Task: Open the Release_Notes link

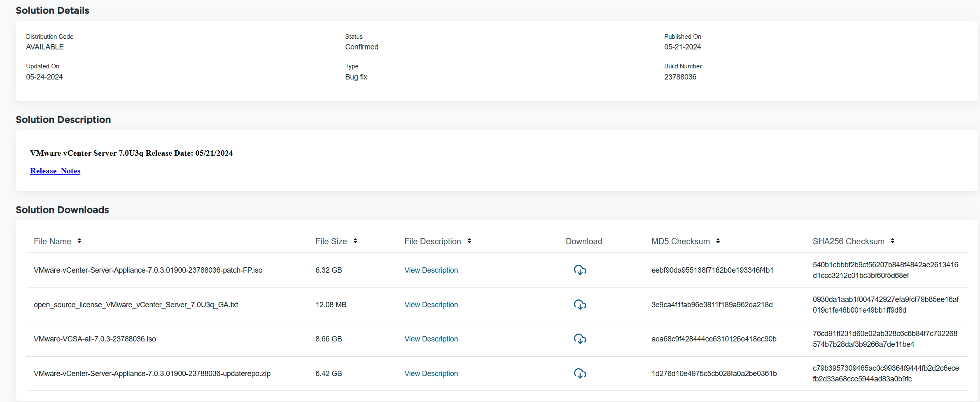Action: point(55,171)
